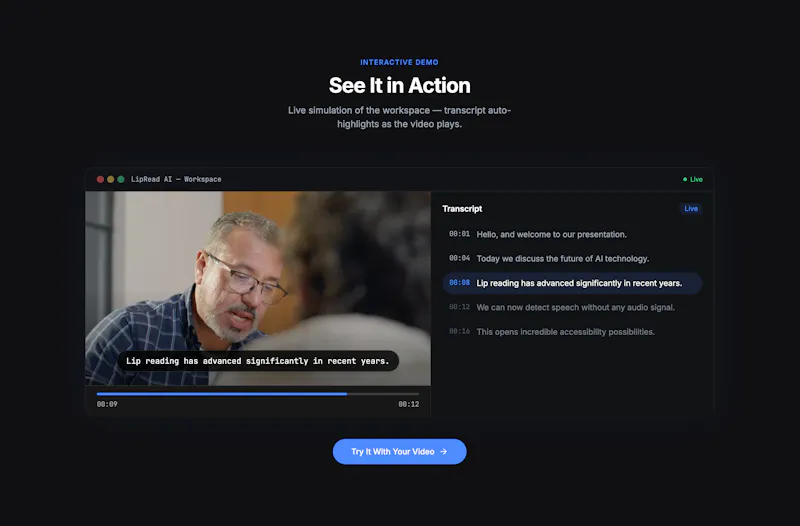The width and height of the screenshot is (800, 526).
Task: Select highlighted line 'Lip reading has advanced significantly'
Action: click(x=572, y=283)
